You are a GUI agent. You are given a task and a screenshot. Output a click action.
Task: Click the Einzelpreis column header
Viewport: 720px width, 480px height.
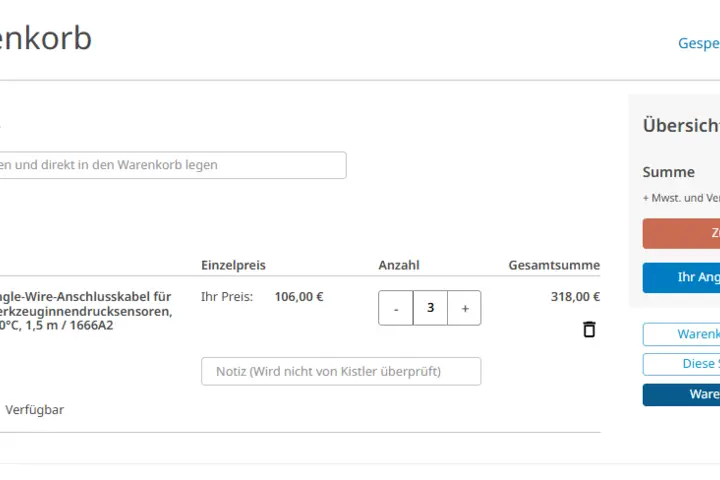click(233, 265)
